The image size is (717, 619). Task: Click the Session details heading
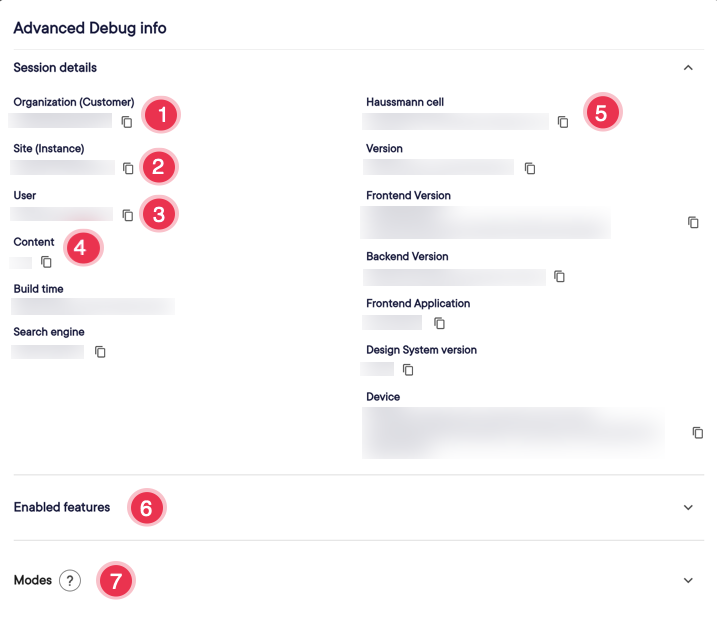55,68
